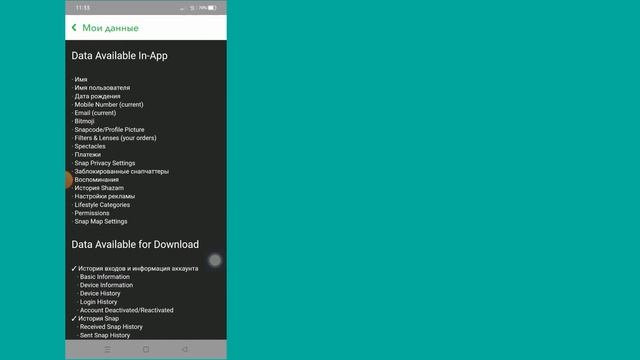This screenshot has height=360, width=640.
Task: Select the Mobile Number (current) entry
Action: pyautogui.click(x=109, y=104)
